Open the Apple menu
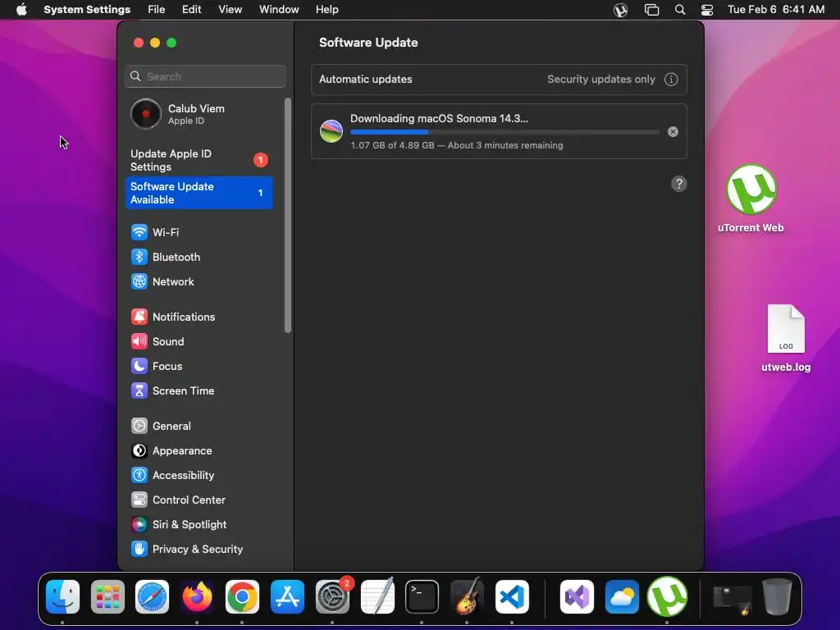 21,10
